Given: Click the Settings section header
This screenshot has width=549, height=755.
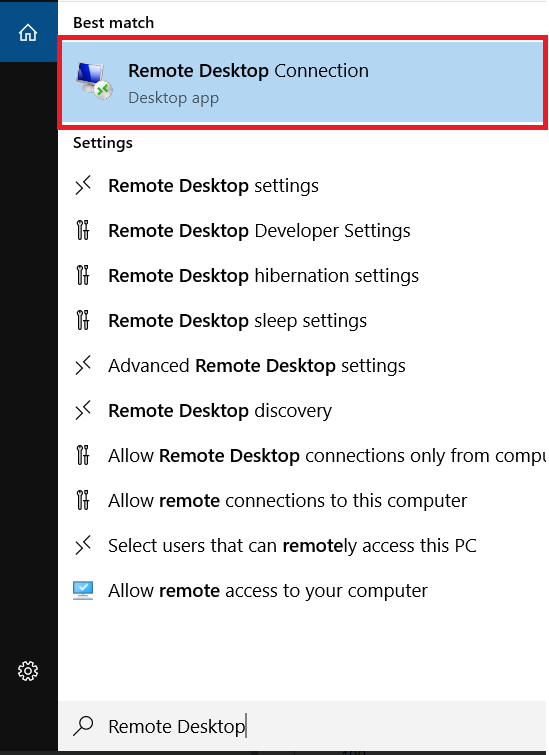Looking at the screenshot, I should [103, 143].
